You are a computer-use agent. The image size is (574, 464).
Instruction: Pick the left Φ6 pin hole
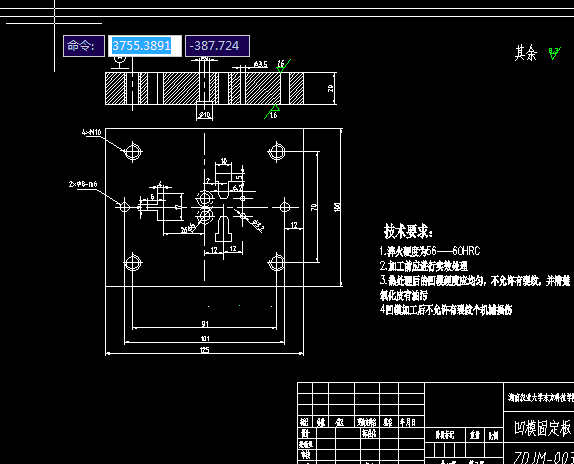pos(125,207)
